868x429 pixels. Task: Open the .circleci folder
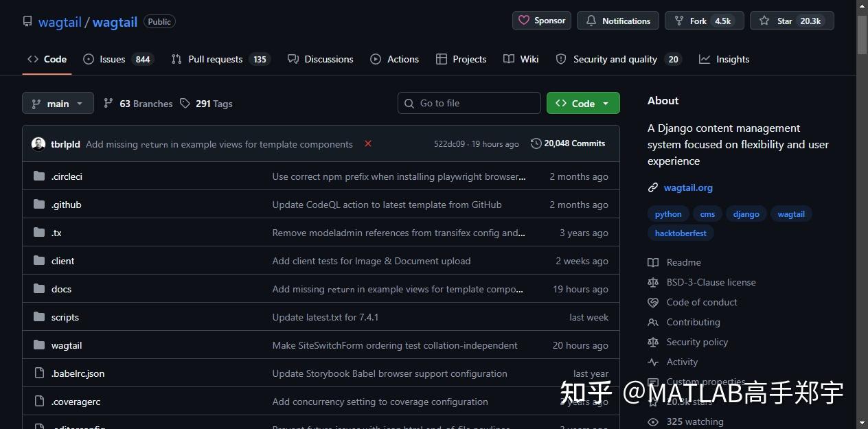coord(67,176)
